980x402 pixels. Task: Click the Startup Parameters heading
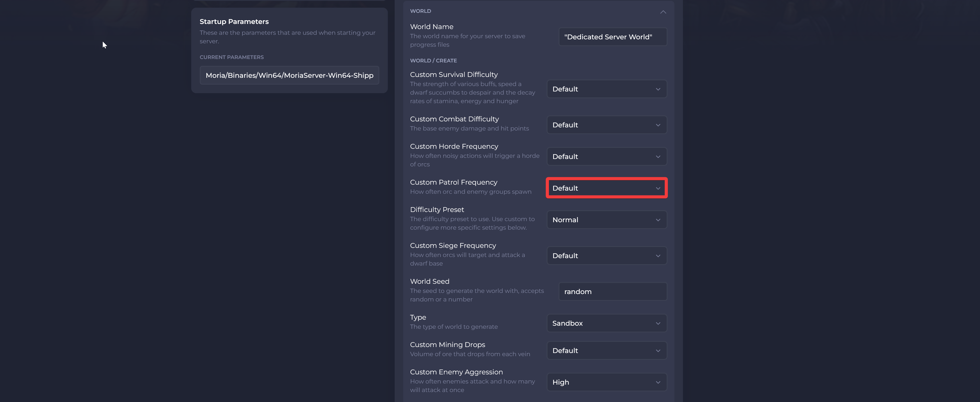234,22
